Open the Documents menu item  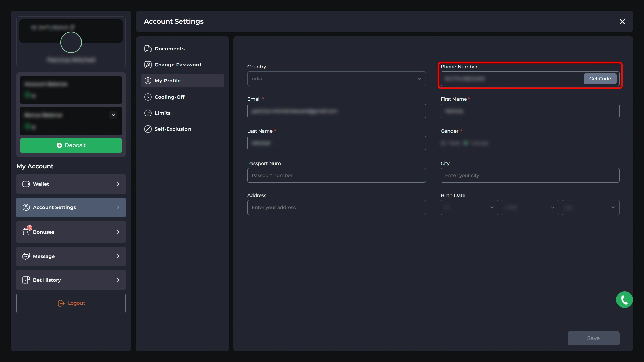pos(182,49)
